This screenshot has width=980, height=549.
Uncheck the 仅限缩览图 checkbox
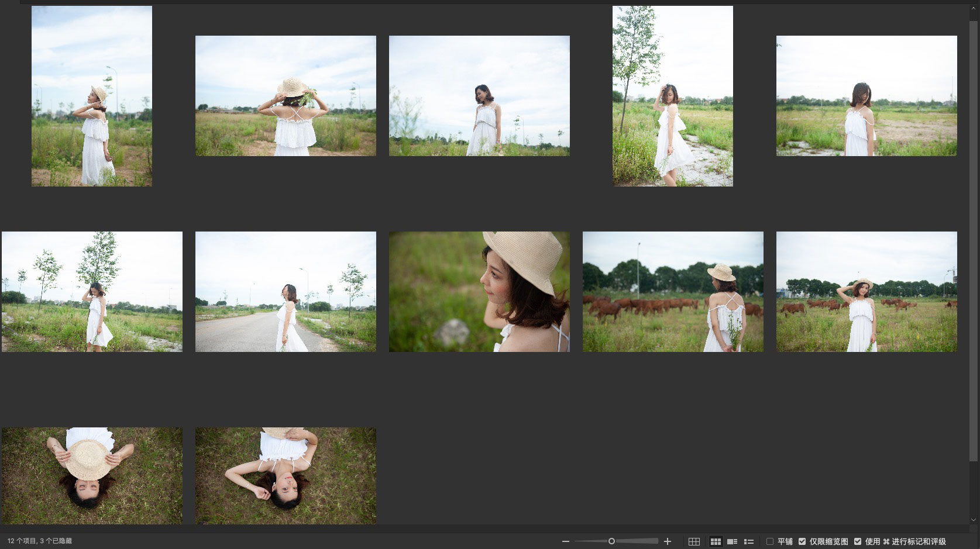point(802,541)
